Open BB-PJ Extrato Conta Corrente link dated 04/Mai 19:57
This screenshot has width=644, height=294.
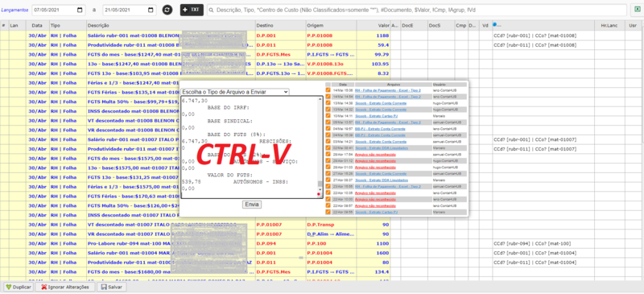380,129
